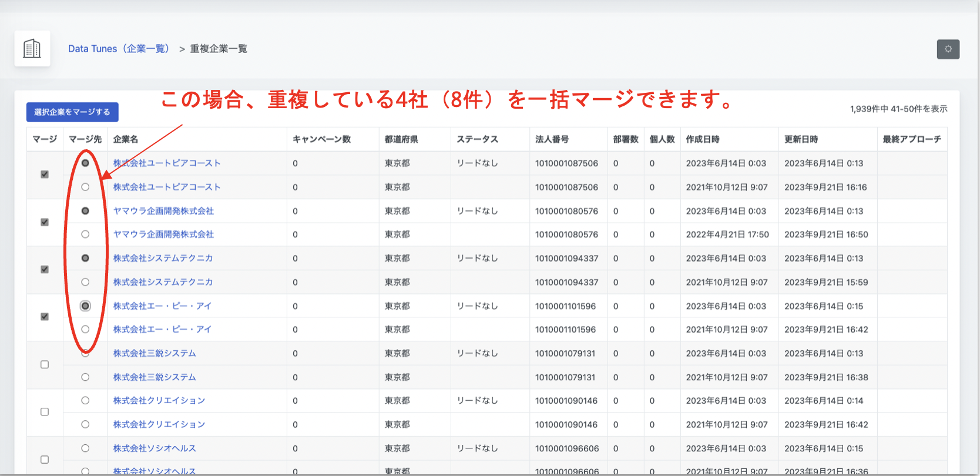The image size is (980, 476).
Task: Select merge-target radio for ヤマウラ企画開発 row with リードなし
Action: tap(85, 210)
